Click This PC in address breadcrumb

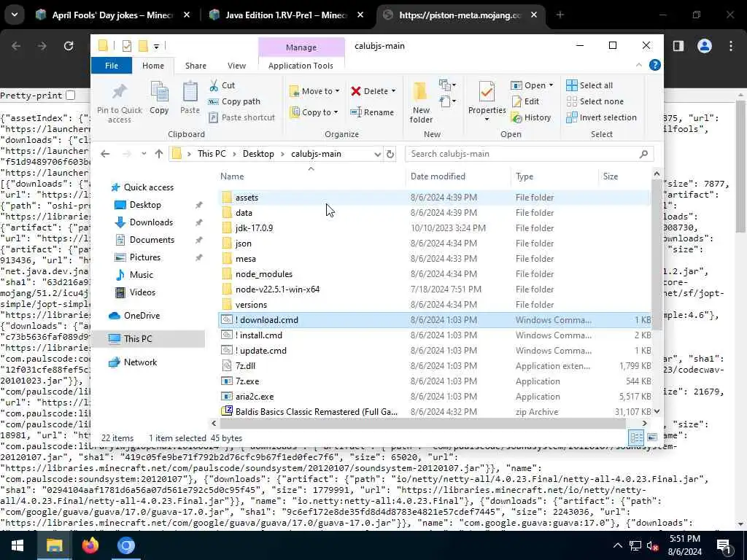[212, 154]
